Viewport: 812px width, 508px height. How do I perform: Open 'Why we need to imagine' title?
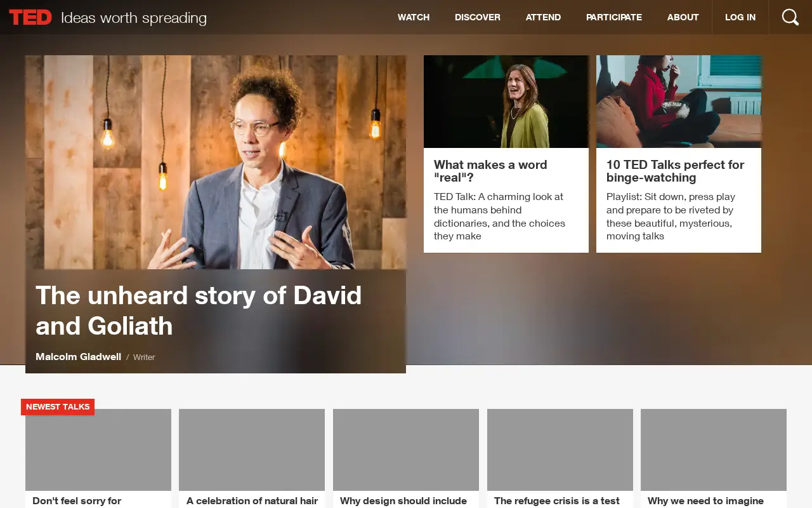click(705, 501)
